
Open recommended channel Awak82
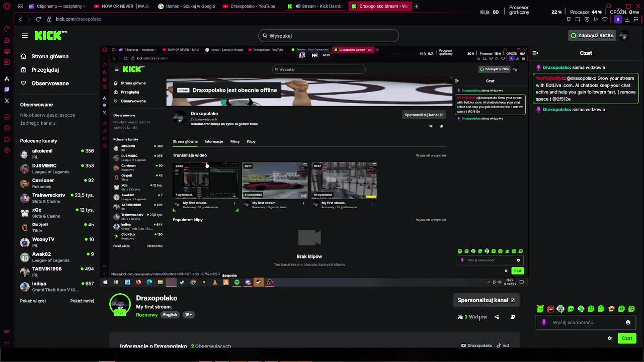[57, 257]
